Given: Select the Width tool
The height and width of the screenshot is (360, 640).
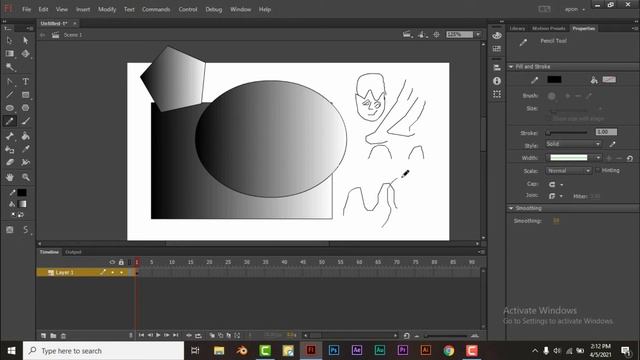Looking at the screenshot, I should 25,162.
